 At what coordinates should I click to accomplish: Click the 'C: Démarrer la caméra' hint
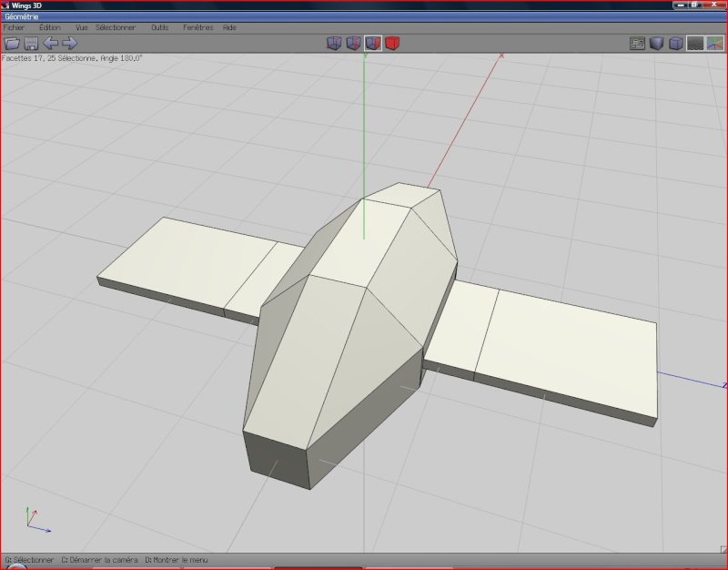[99, 560]
